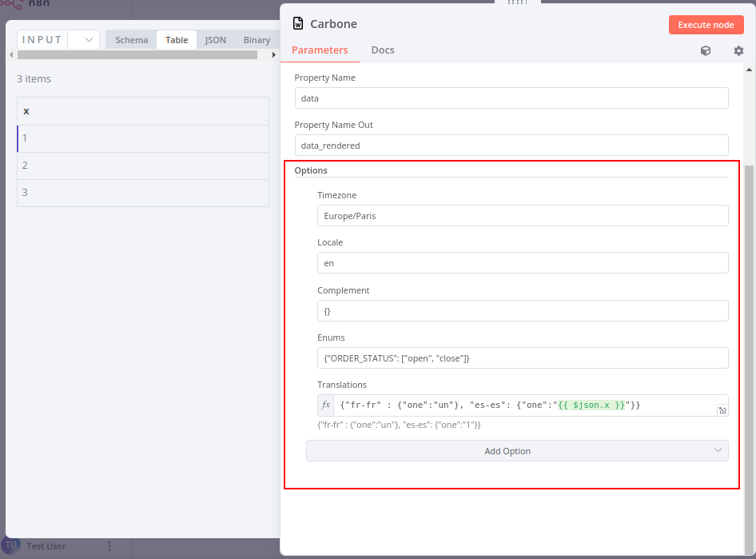This screenshot has height=559, width=756.
Task: Select the JSON view tab
Action: (215, 40)
